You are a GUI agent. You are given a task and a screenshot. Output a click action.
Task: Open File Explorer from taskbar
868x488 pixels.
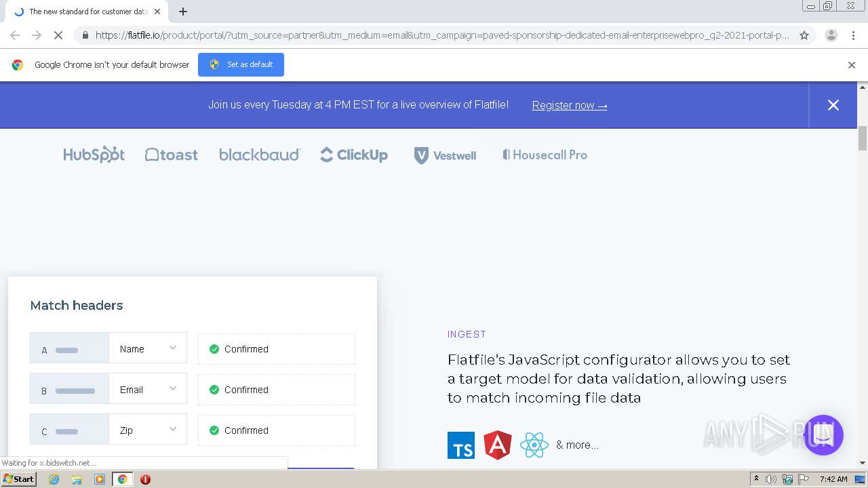tap(77, 479)
